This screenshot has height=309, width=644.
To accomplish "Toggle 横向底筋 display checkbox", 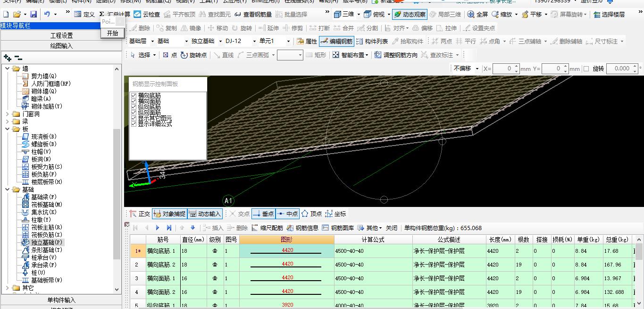I will pos(134,95).
